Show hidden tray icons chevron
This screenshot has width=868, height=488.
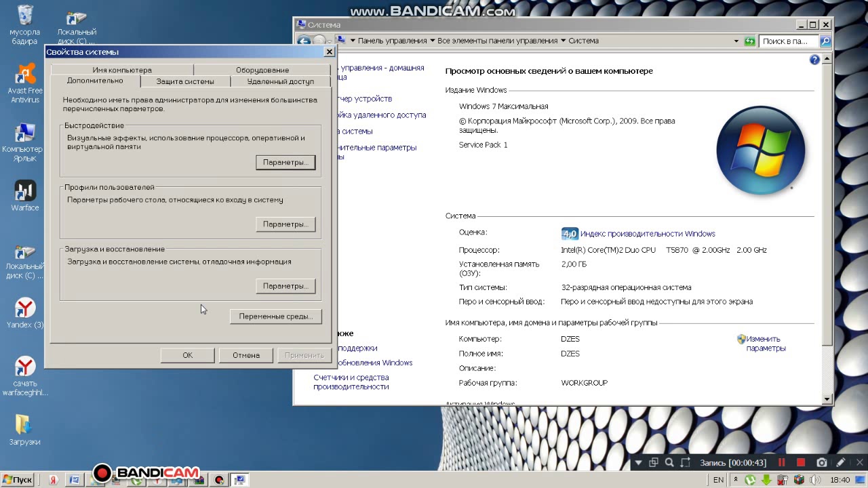[736, 479]
